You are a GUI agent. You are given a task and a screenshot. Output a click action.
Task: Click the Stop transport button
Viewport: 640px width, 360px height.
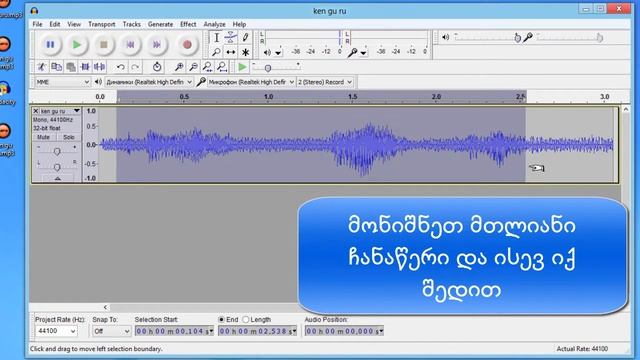click(104, 44)
